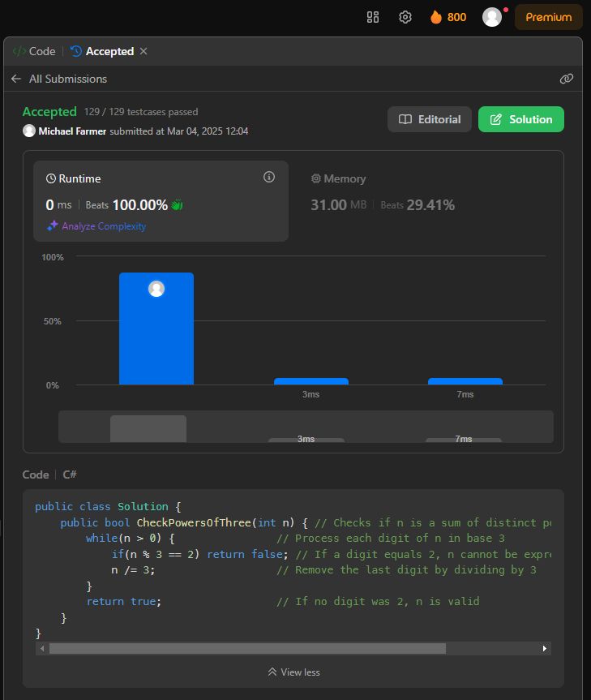Open the layout grid icon in top bar
The height and width of the screenshot is (700, 591).
pyautogui.click(x=372, y=17)
